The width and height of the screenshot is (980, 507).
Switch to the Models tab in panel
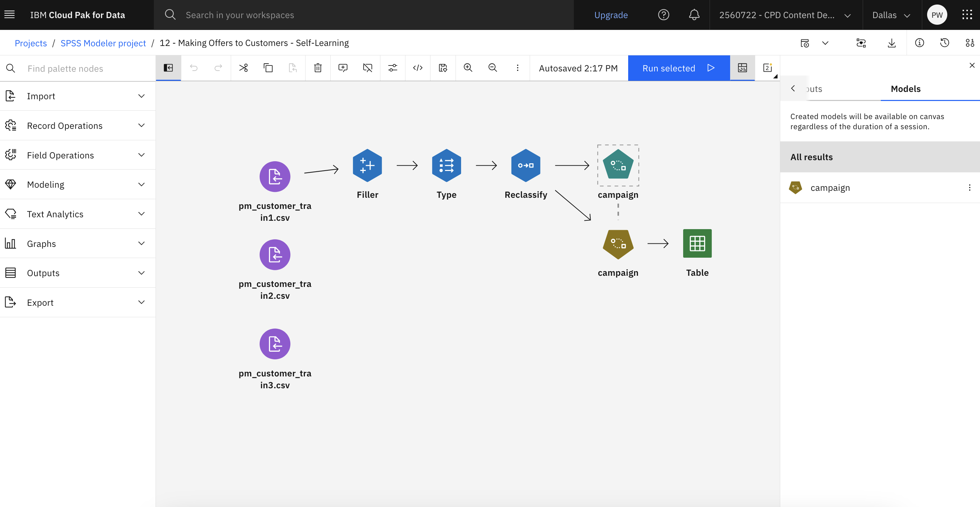pos(906,88)
